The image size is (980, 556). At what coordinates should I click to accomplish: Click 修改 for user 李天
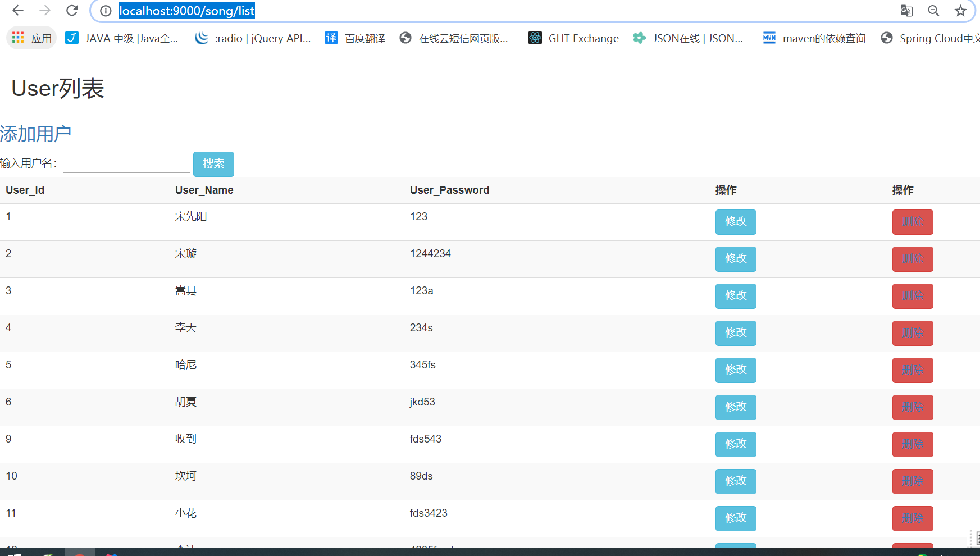736,333
